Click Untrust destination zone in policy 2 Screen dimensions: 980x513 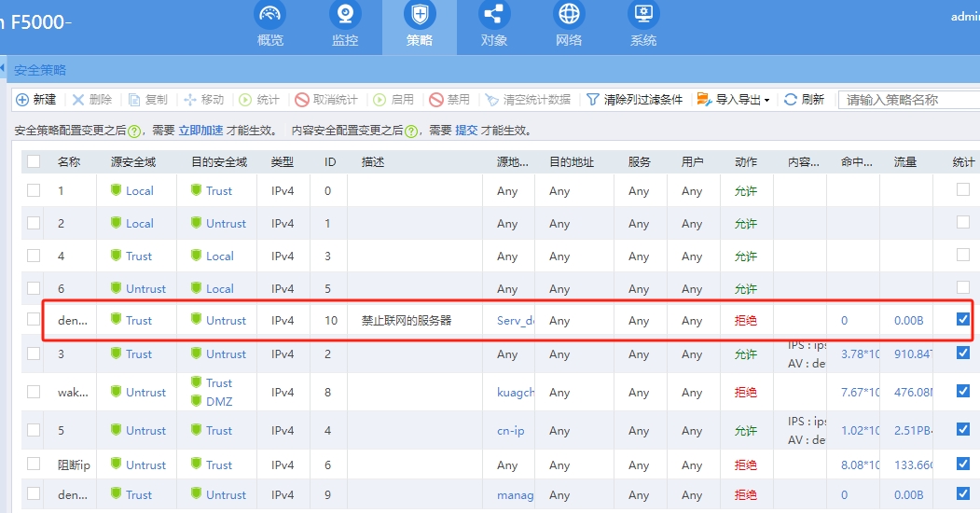(x=227, y=224)
